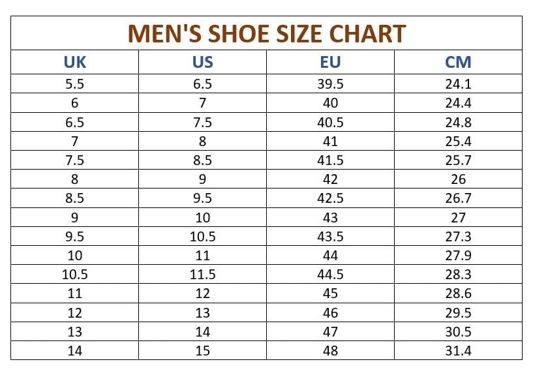Select the 26.7 CM cell
This screenshot has width=533, height=392.
(x=458, y=198)
